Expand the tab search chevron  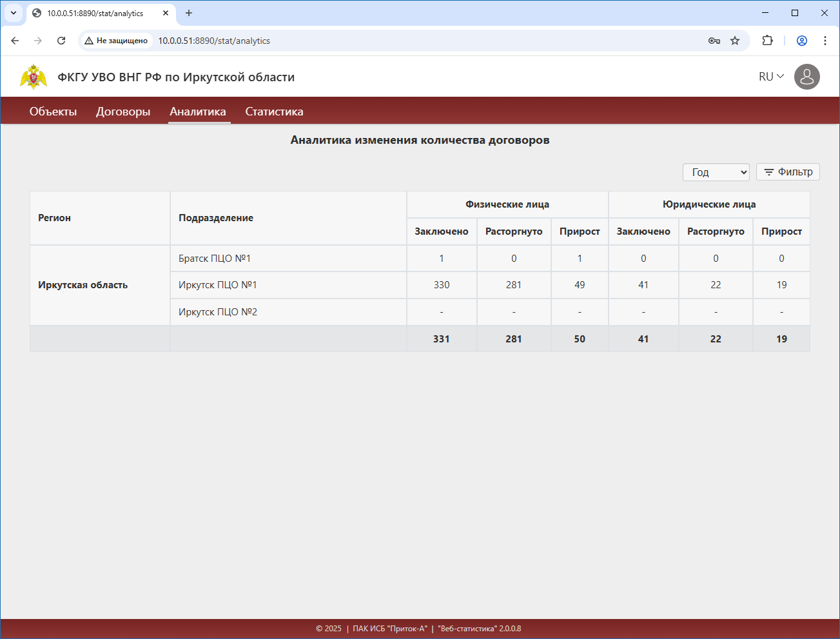[13, 13]
